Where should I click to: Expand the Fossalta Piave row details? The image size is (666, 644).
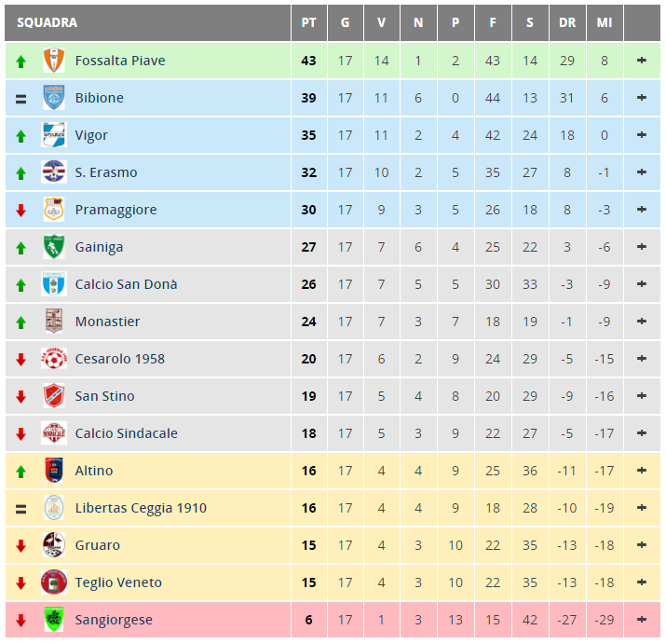(642, 61)
